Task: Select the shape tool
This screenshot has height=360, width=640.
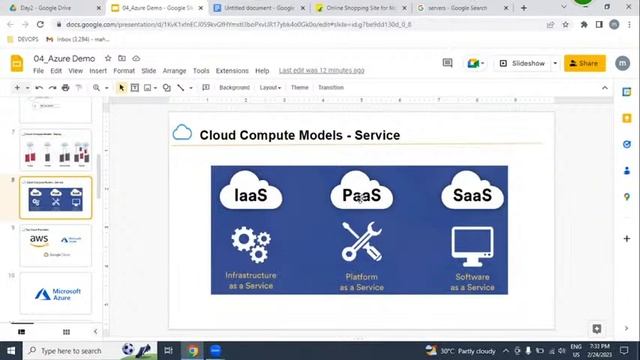Action: tap(167, 88)
